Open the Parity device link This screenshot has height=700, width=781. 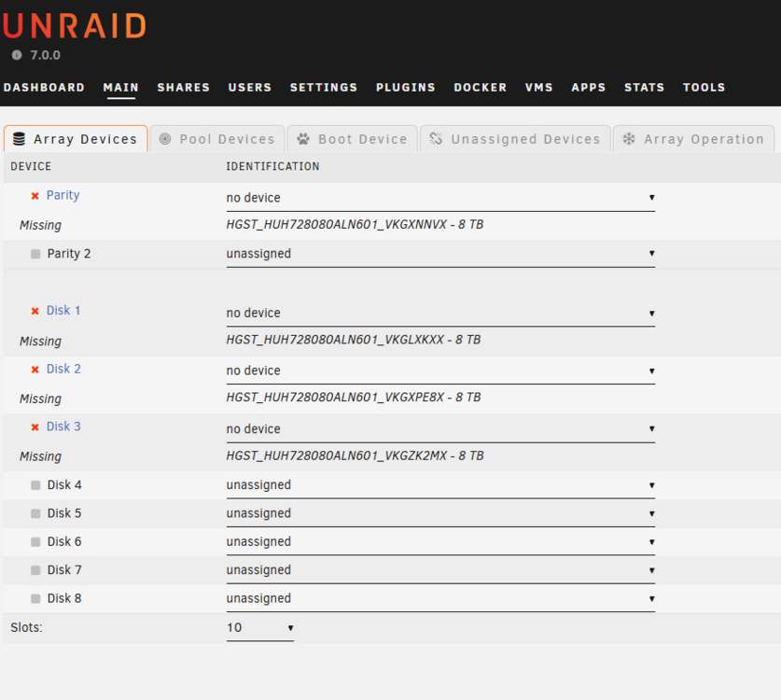[x=63, y=195]
